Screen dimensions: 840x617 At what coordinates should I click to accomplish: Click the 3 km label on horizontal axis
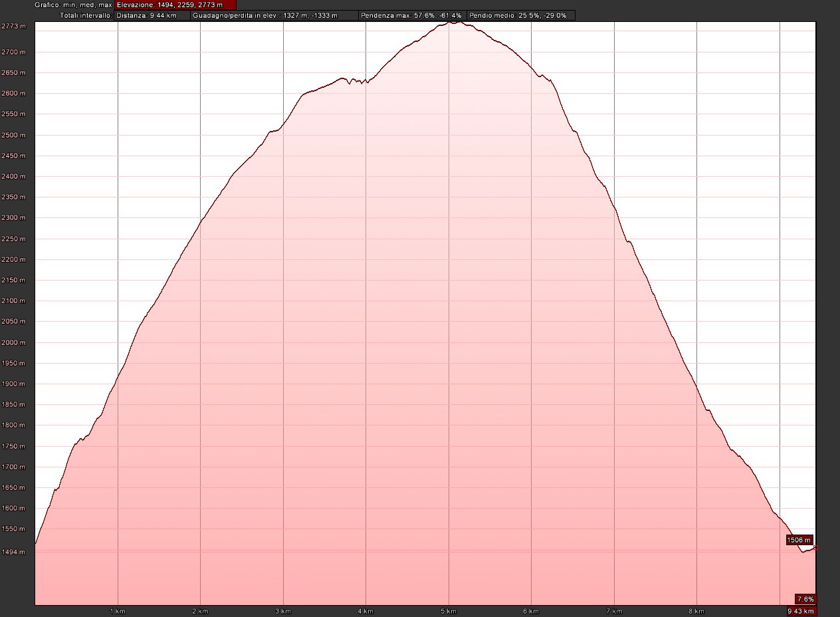282,610
